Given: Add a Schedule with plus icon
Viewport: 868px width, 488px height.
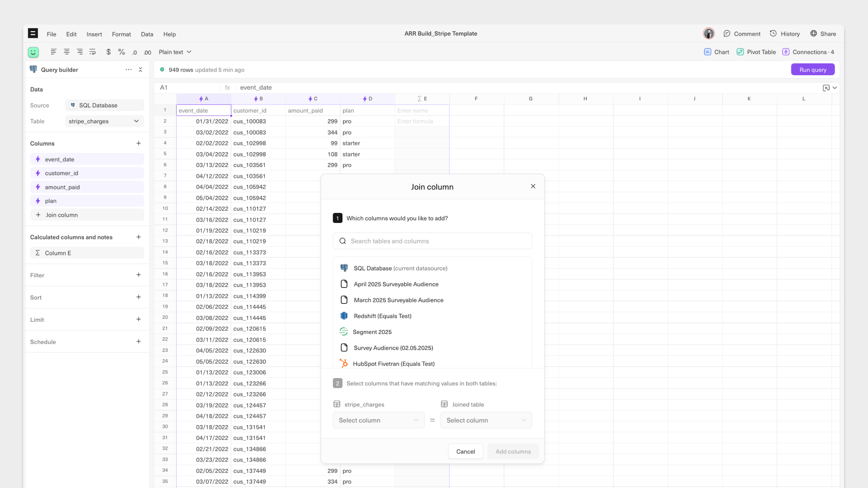Looking at the screenshot, I should tap(139, 342).
